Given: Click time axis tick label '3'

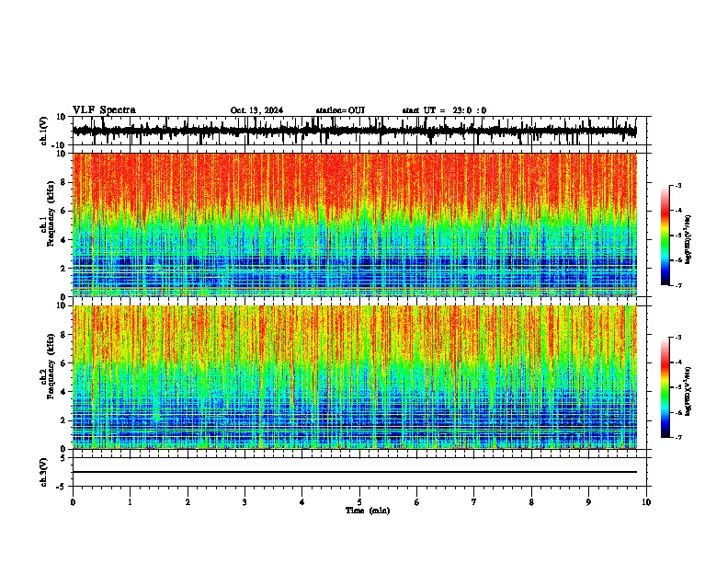Looking at the screenshot, I should (245, 502).
